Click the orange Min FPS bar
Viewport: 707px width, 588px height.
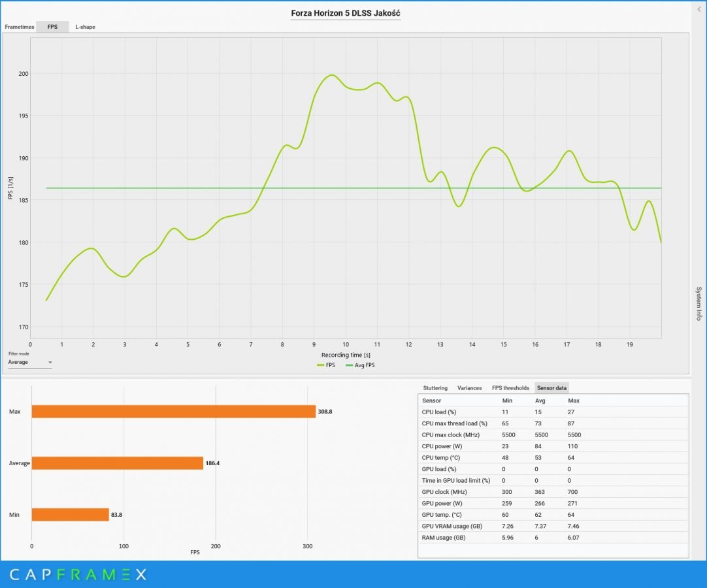70,515
